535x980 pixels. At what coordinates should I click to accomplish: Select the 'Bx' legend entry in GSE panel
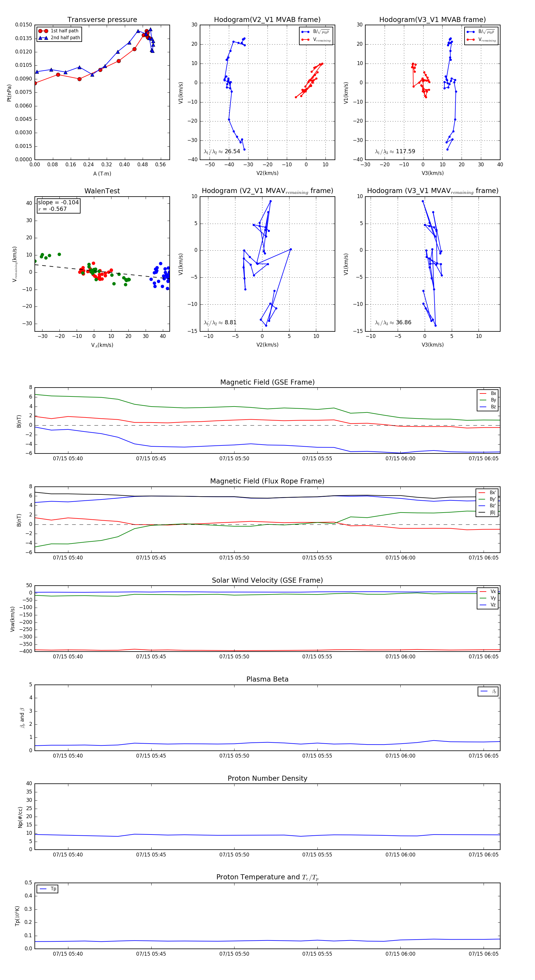pos(488,393)
